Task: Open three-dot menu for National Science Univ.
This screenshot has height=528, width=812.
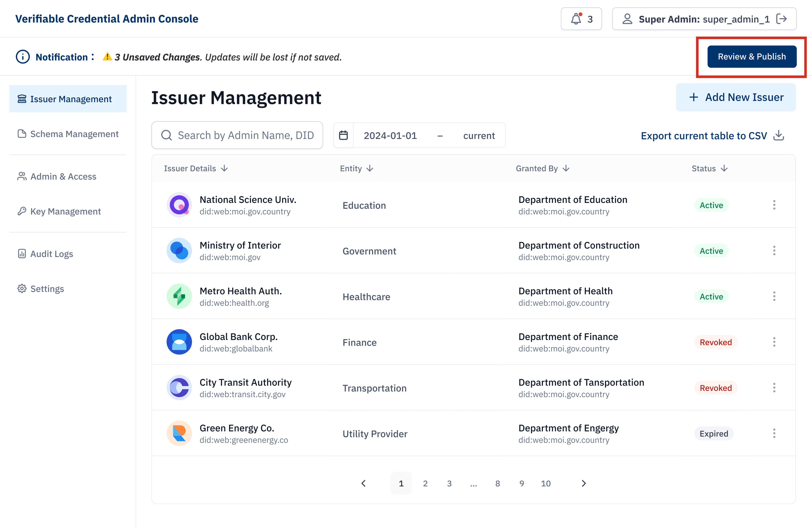Action: pyautogui.click(x=774, y=205)
